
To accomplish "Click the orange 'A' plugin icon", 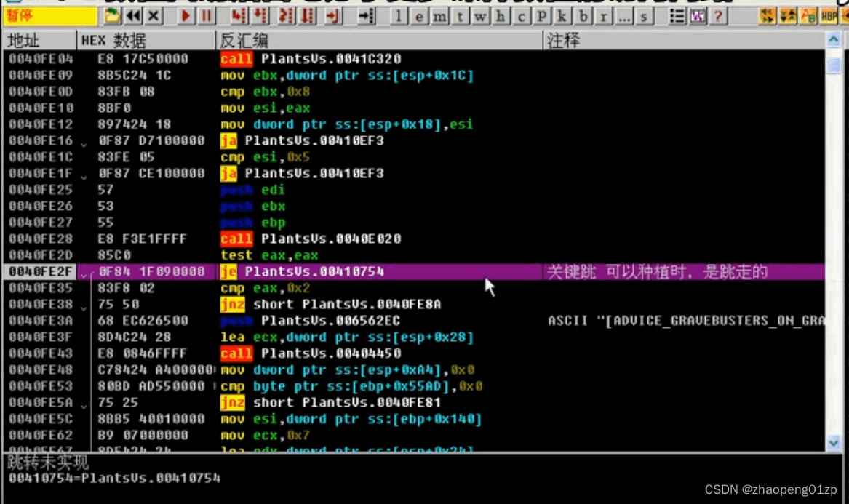I will click(808, 16).
